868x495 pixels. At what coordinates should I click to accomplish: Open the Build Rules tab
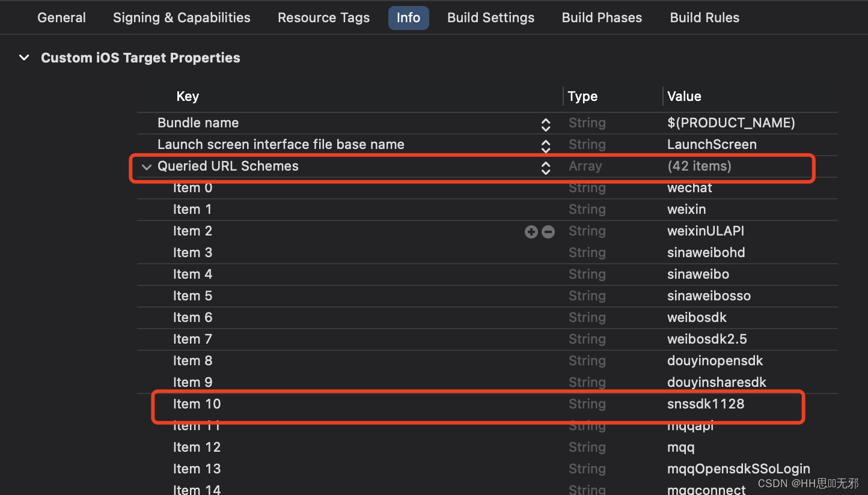[704, 18]
